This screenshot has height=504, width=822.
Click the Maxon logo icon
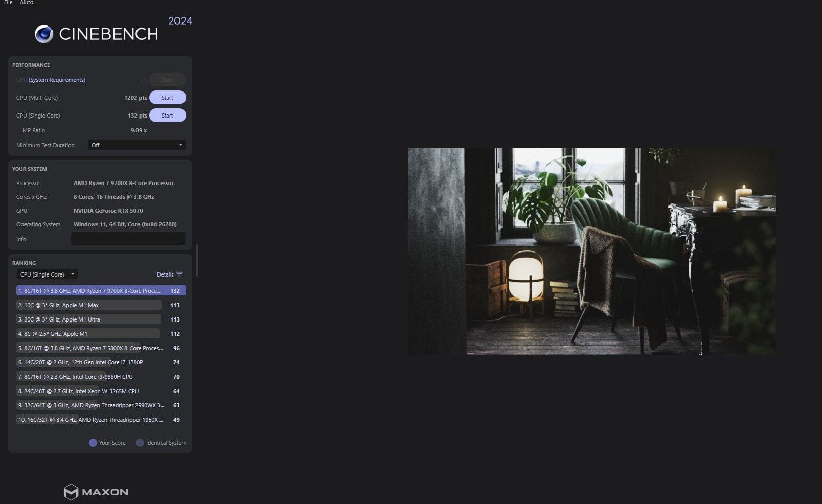[x=71, y=492]
